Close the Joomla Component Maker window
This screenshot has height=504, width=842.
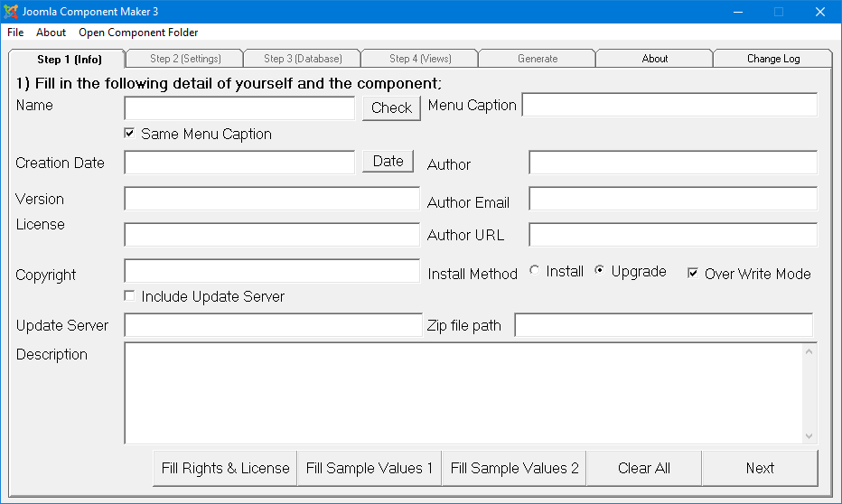[820, 11]
